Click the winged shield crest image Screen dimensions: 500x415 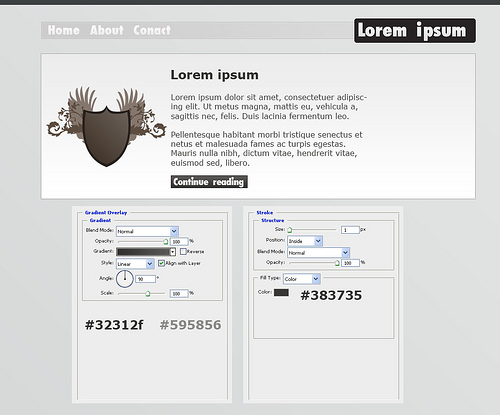point(106,127)
